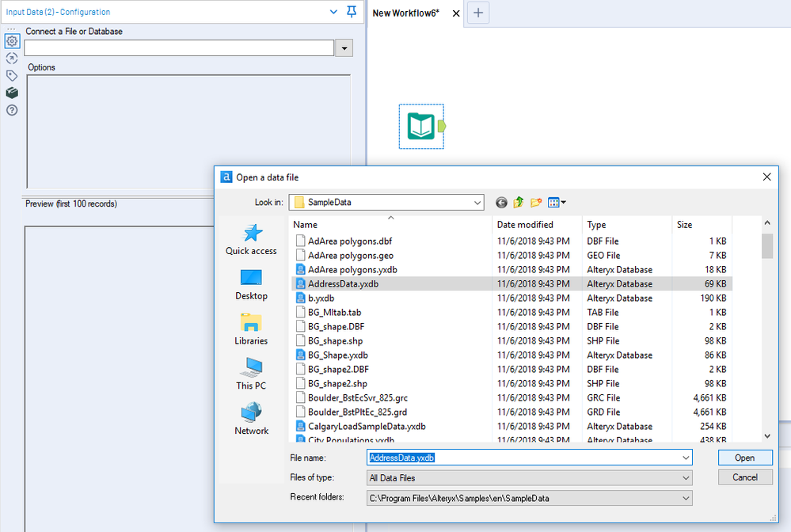Click the CalgaryLoadSampleData.yxdb file icon
This screenshot has height=532, width=791.
click(301, 427)
